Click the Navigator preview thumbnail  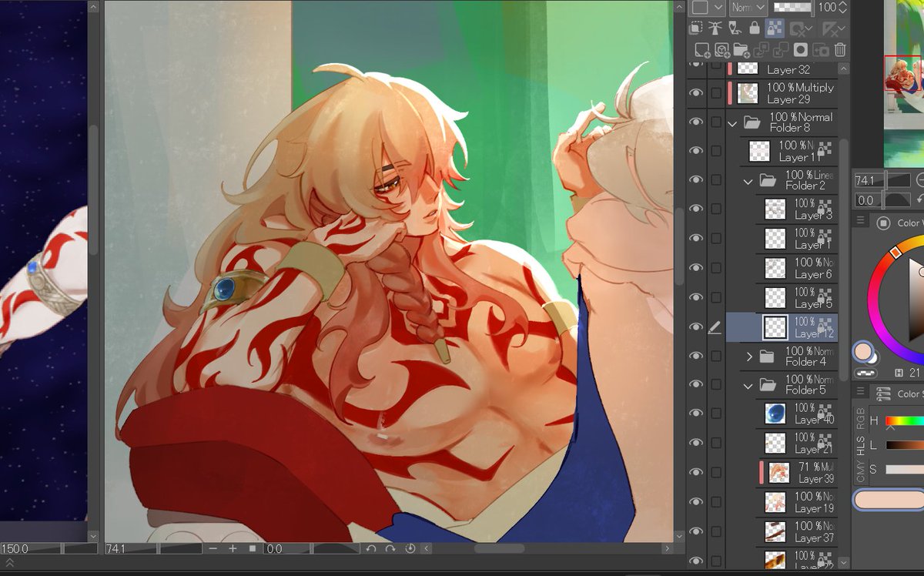(x=904, y=83)
